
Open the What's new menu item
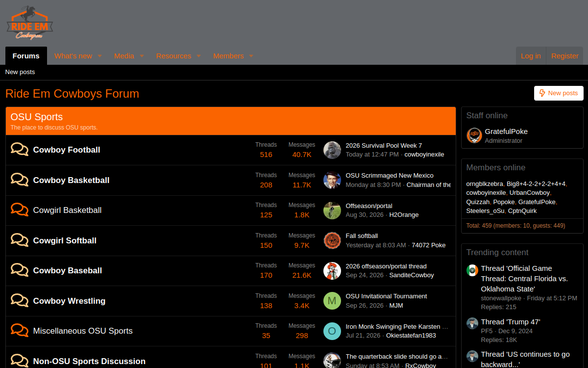click(73, 56)
